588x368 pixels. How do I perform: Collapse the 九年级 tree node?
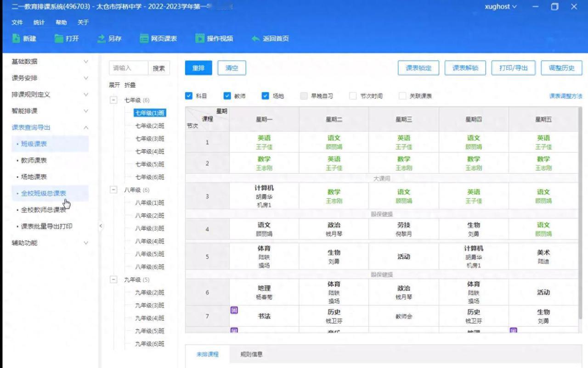114,279
